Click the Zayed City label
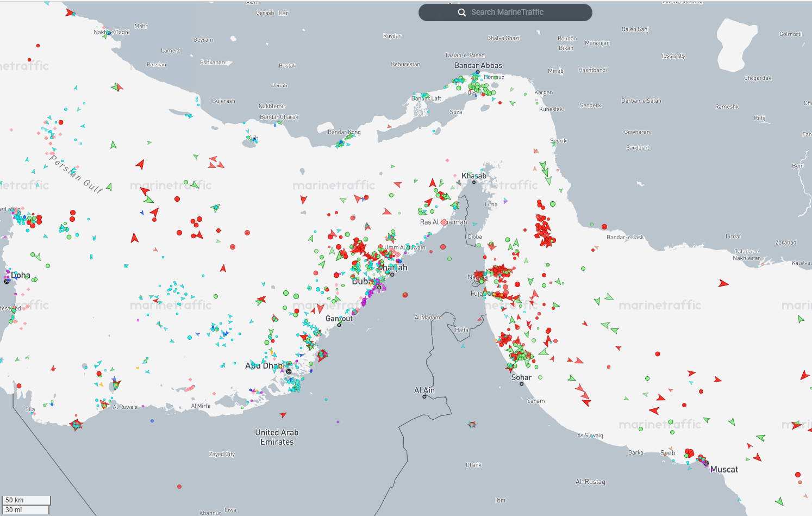This screenshot has width=812, height=516. (222, 454)
